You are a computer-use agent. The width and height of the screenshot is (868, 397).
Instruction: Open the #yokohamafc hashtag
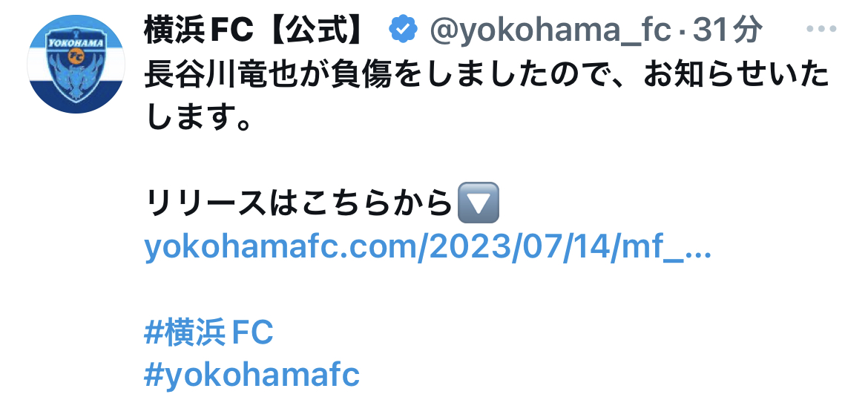(x=252, y=375)
